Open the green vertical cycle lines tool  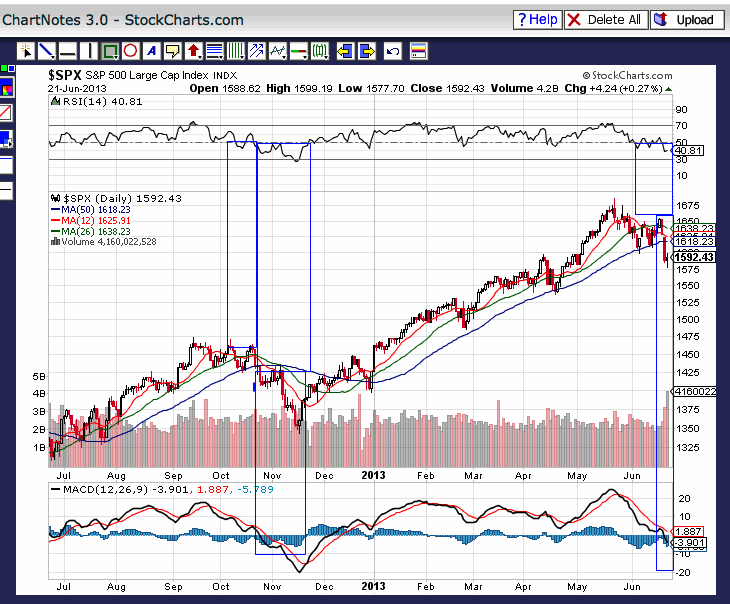pyautogui.click(x=236, y=51)
